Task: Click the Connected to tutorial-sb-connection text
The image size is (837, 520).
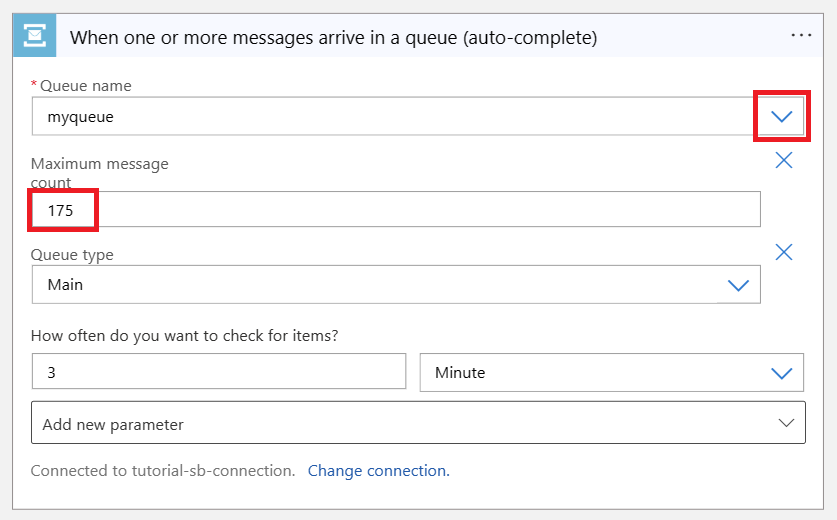Action: click(x=163, y=470)
